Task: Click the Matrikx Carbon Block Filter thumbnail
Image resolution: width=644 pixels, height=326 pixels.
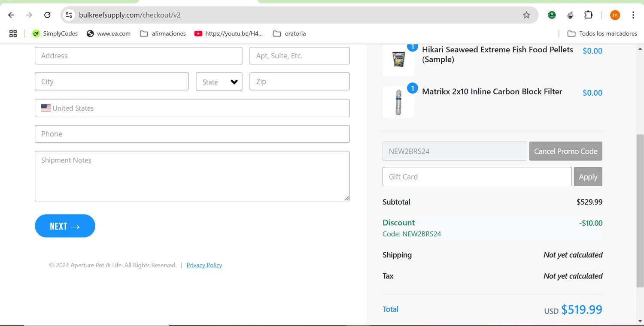Action: point(398,102)
